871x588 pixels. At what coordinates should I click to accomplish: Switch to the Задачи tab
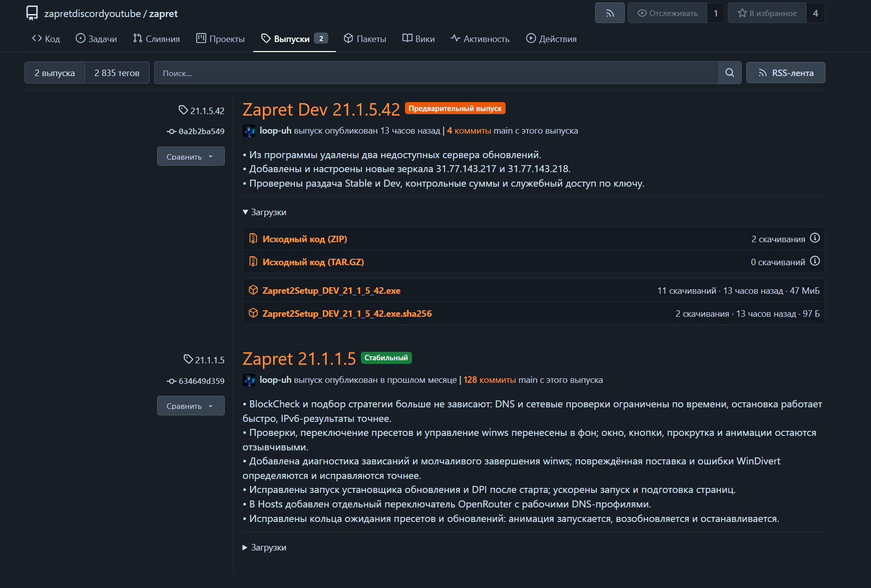tap(96, 39)
